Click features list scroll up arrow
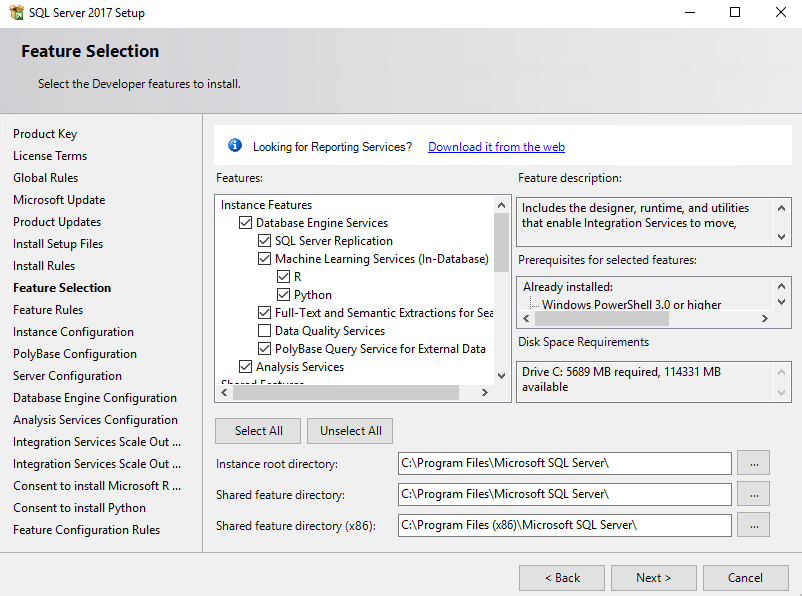 click(x=501, y=205)
